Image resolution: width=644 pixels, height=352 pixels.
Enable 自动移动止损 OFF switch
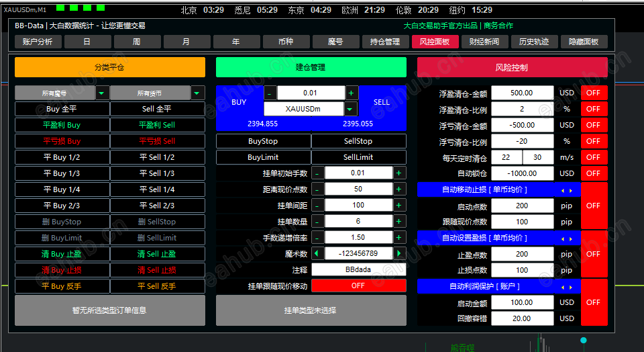[594, 206]
